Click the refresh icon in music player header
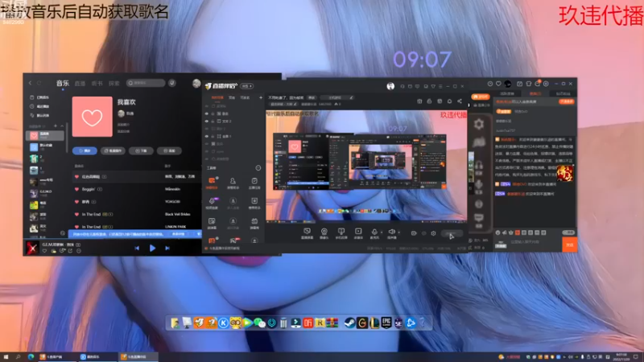 tap(39, 83)
